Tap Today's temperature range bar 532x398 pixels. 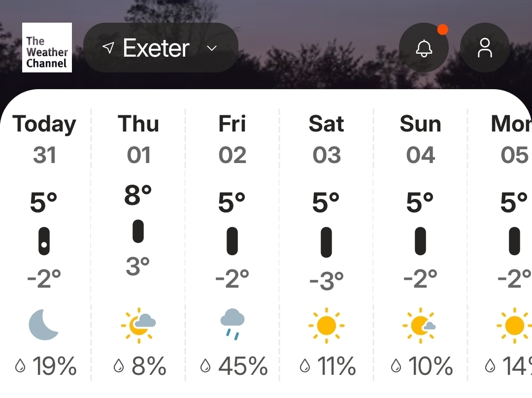[44, 241]
